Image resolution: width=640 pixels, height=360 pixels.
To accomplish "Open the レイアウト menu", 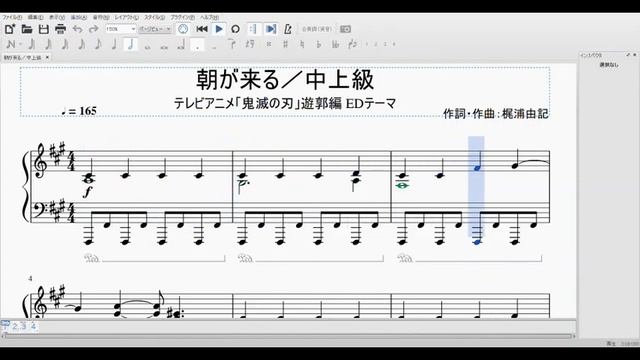I will 126,18.
